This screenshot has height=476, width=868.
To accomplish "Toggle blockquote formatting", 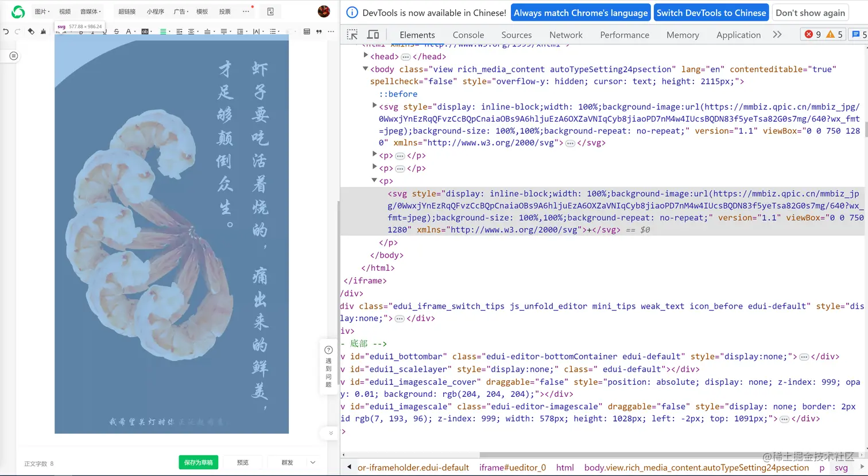I will 319,32.
